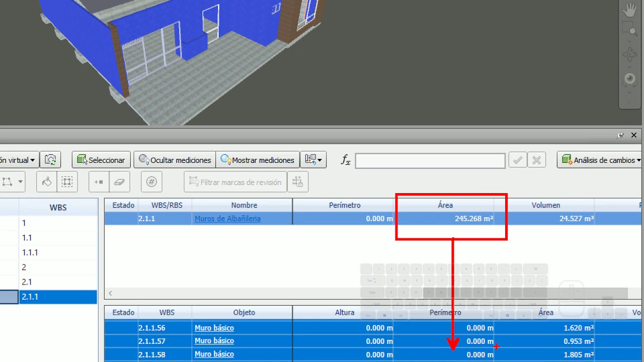Activate the Look Around tool

tap(630, 79)
